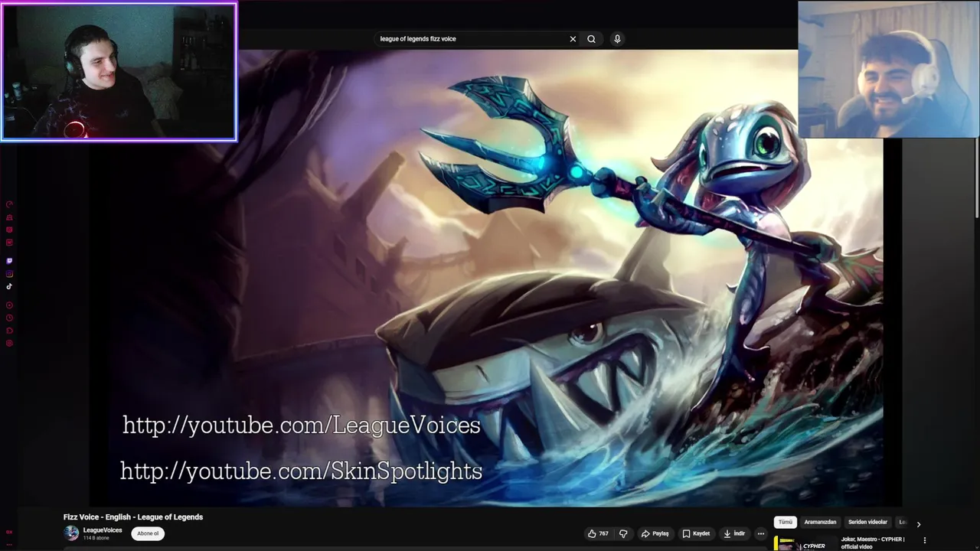Download the video with İndir
980x551 pixels.
[734, 533]
